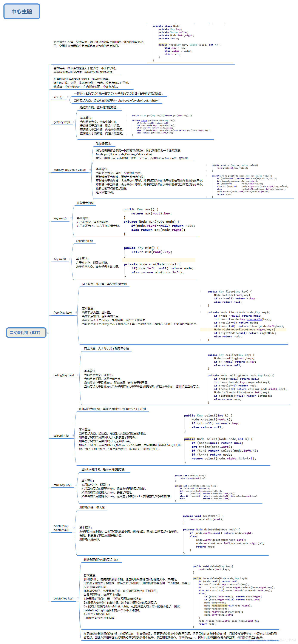
Task: Collapse the get(Key key) branch
Action: tap(74, 122)
